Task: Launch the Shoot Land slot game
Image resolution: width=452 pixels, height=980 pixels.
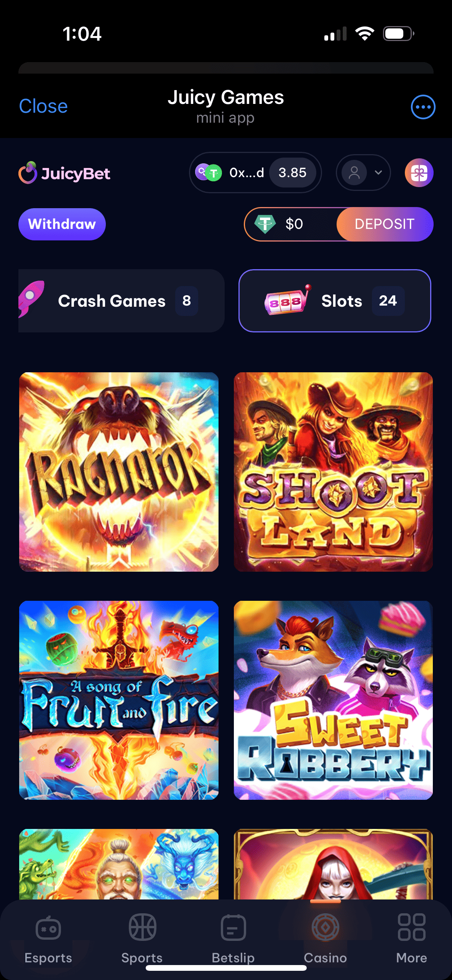Action: click(333, 472)
